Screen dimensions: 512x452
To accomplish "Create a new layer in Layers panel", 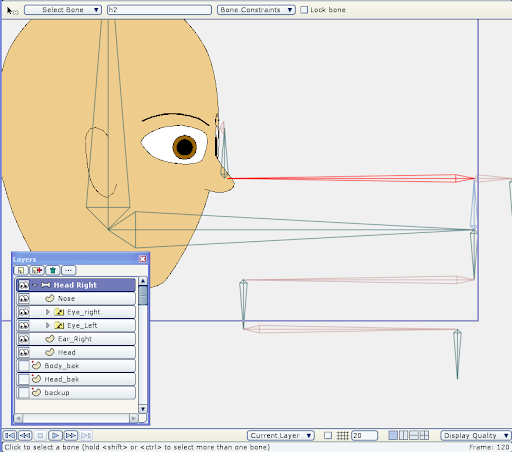I will click(21, 270).
